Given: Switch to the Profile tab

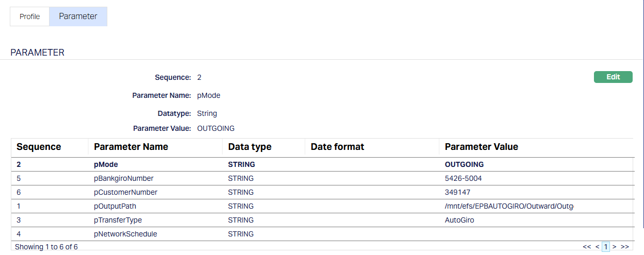Looking at the screenshot, I should point(29,16).
